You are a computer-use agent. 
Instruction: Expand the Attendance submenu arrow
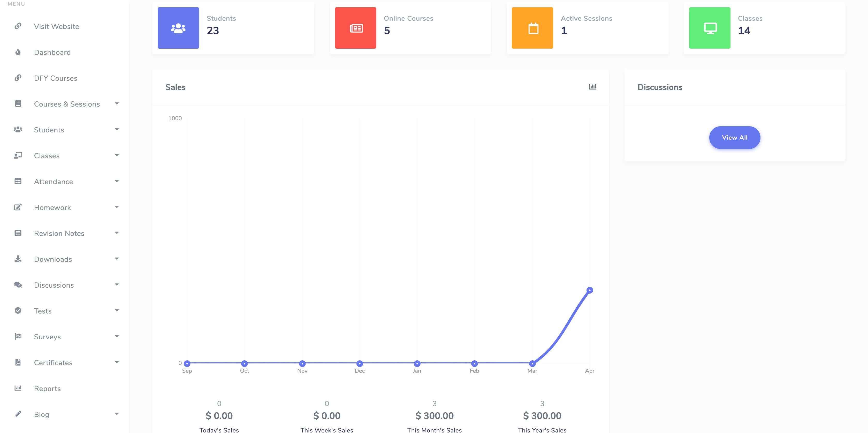pyautogui.click(x=117, y=181)
